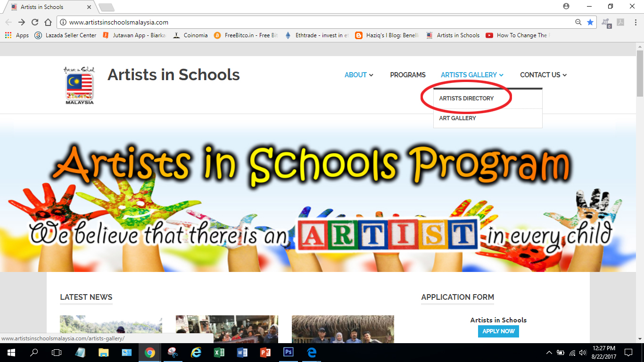Open the Apps bookmarks shortcut
The height and width of the screenshot is (362, 644).
17,35
